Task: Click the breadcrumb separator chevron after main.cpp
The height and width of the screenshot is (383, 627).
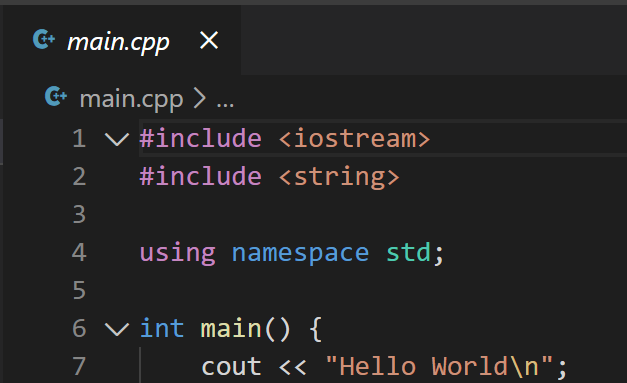Action: (200, 98)
